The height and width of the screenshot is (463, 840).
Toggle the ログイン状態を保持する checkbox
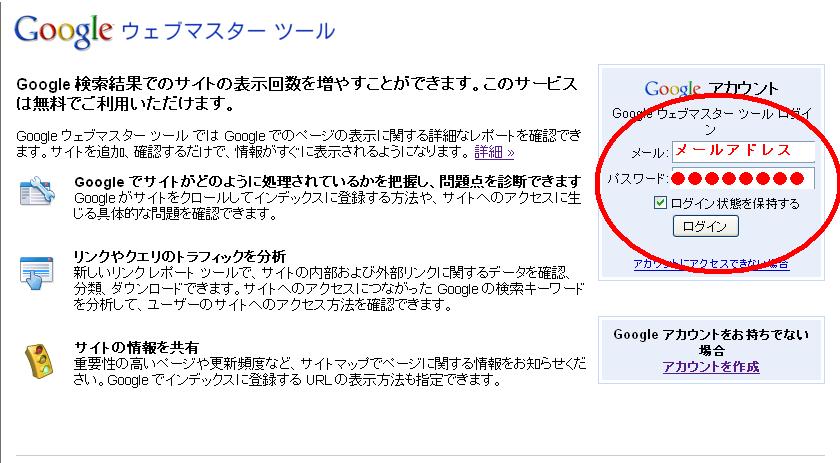660,203
